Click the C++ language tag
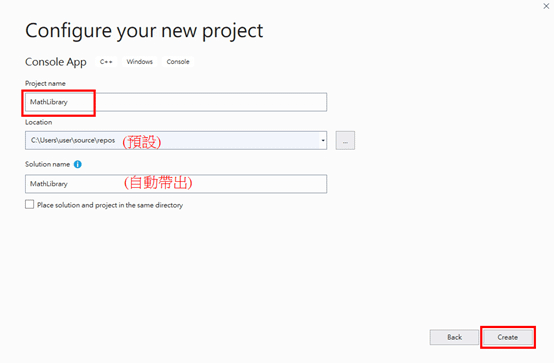The image size is (554, 363). tap(106, 62)
